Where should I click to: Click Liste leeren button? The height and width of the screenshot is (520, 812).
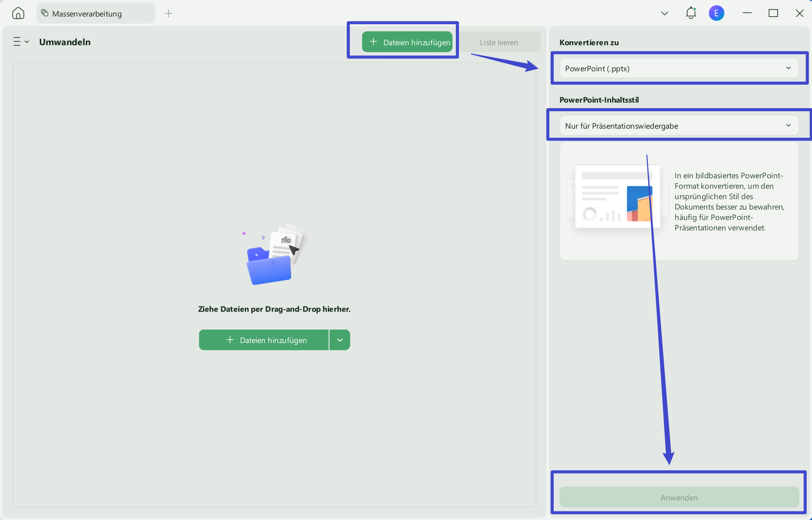click(499, 42)
